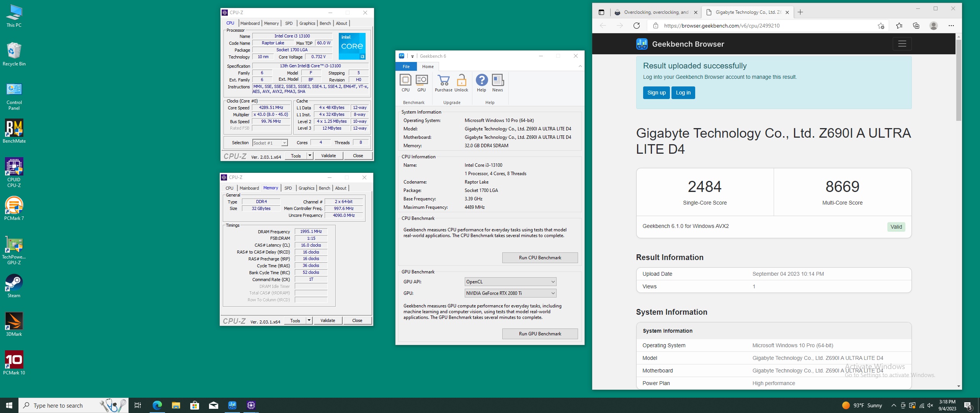Screen dimensions: 980x413
Task: Open File Explorer from taskbar
Action: click(x=176, y=405)
